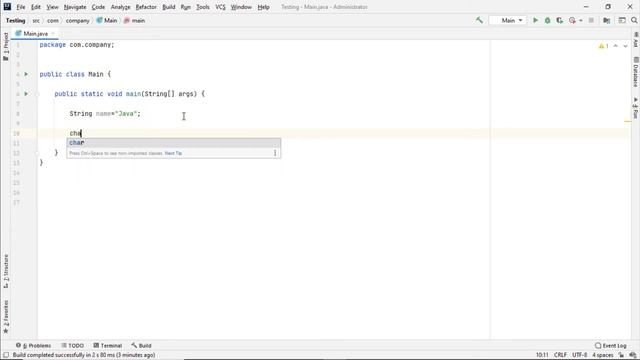Open the Structure tool window sidebar
This screenshot has height=360, width=640.
(6, 271)
